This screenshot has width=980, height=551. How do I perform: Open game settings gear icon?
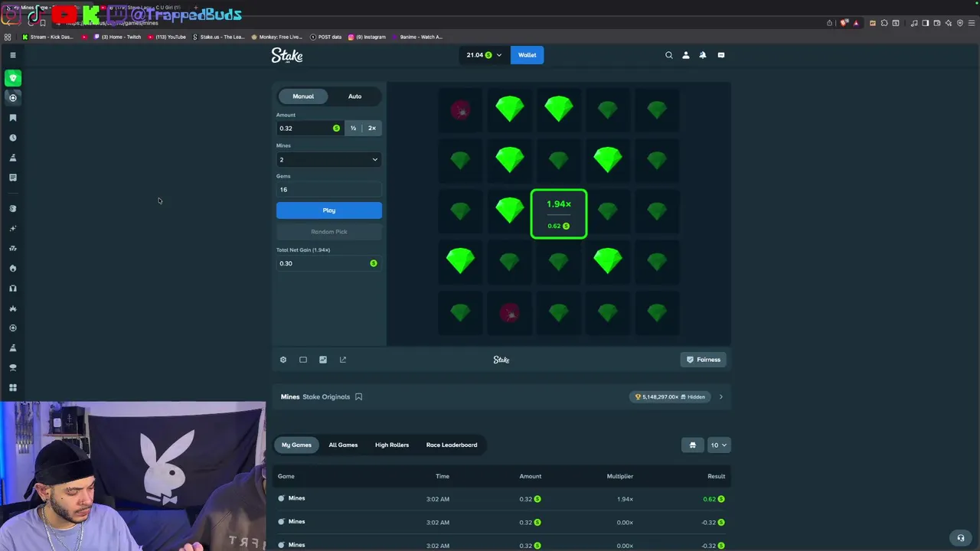[283, 360]
